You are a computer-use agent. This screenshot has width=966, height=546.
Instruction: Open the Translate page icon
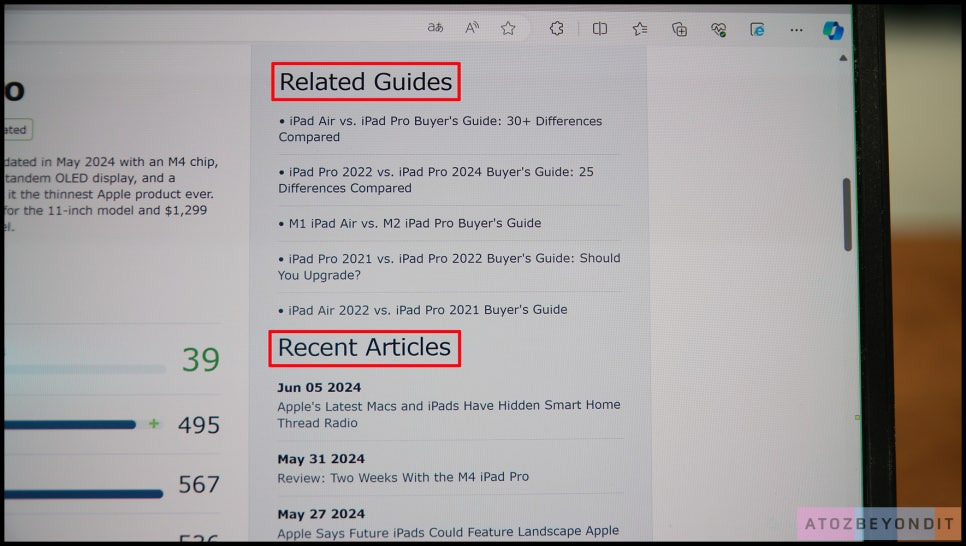click(x=435, y=27)
